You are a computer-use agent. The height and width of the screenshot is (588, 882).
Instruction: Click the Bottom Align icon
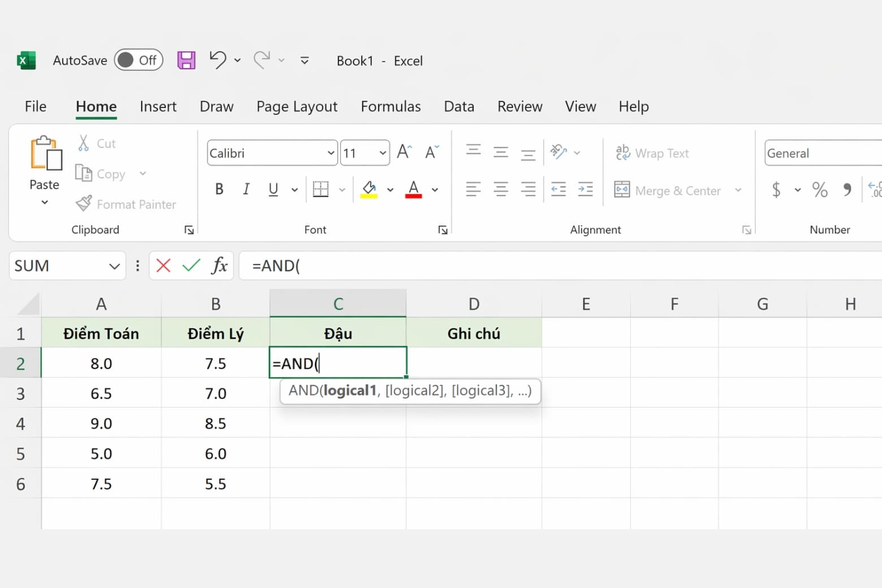coord(528,154)
